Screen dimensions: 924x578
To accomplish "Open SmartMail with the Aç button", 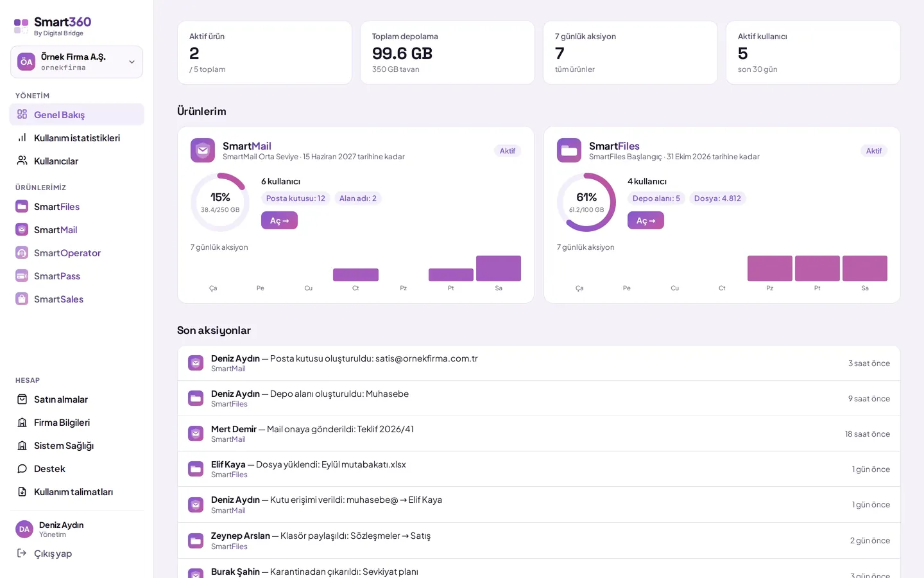I will coord(279,220).
